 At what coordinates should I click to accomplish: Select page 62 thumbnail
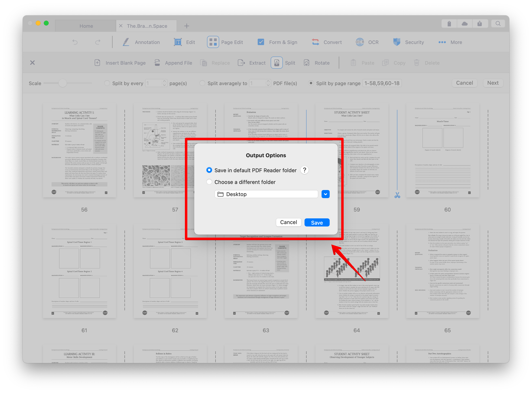click(x=170, y=271)
